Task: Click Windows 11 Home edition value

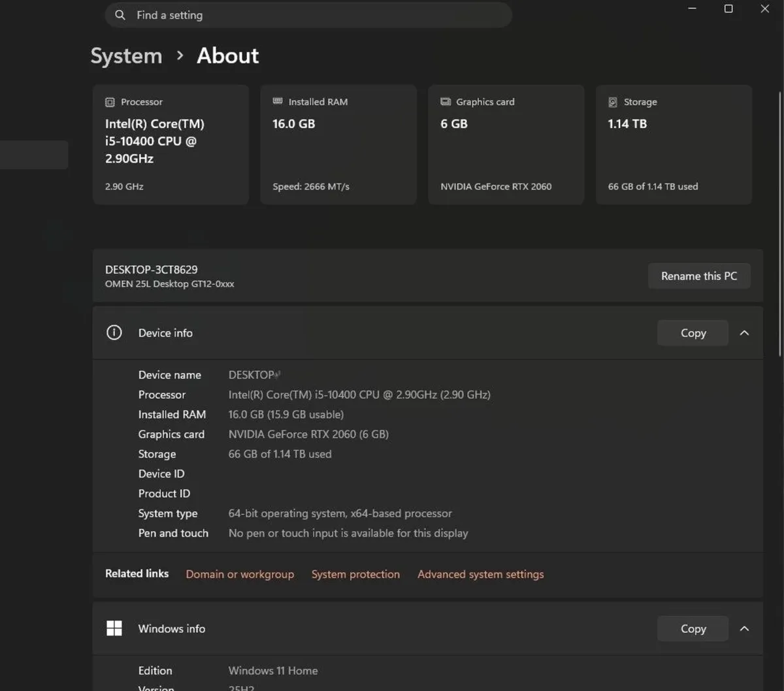Action: (x=273, y=670)
